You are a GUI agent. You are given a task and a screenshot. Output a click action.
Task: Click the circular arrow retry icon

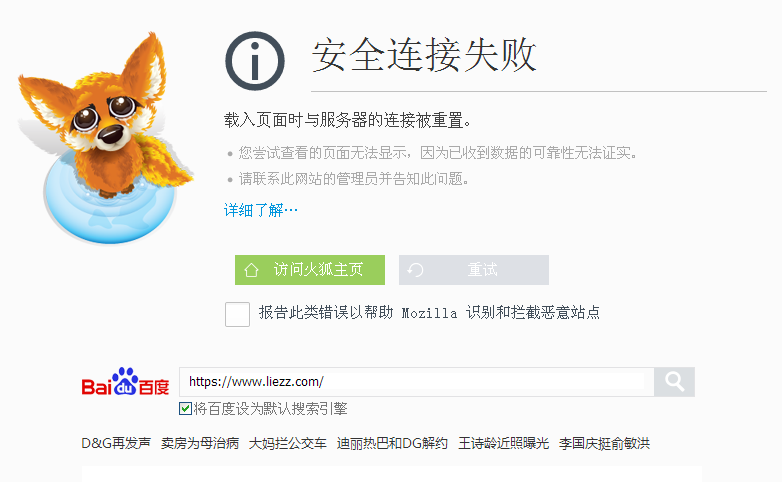point(415,270)
